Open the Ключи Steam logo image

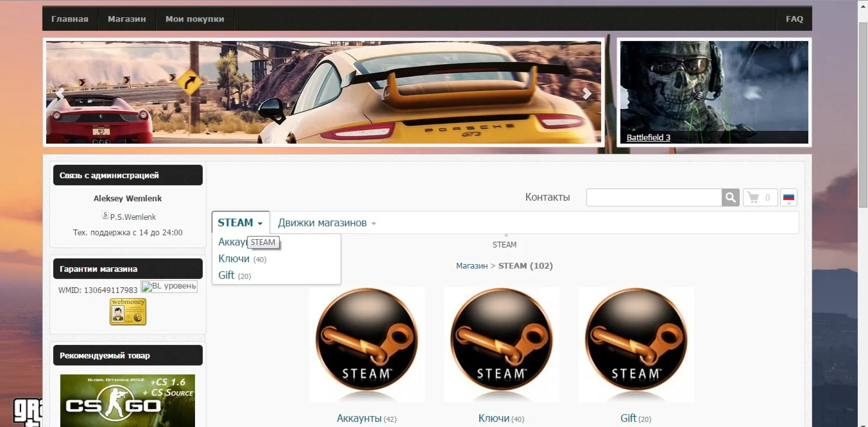click(502, 345)
